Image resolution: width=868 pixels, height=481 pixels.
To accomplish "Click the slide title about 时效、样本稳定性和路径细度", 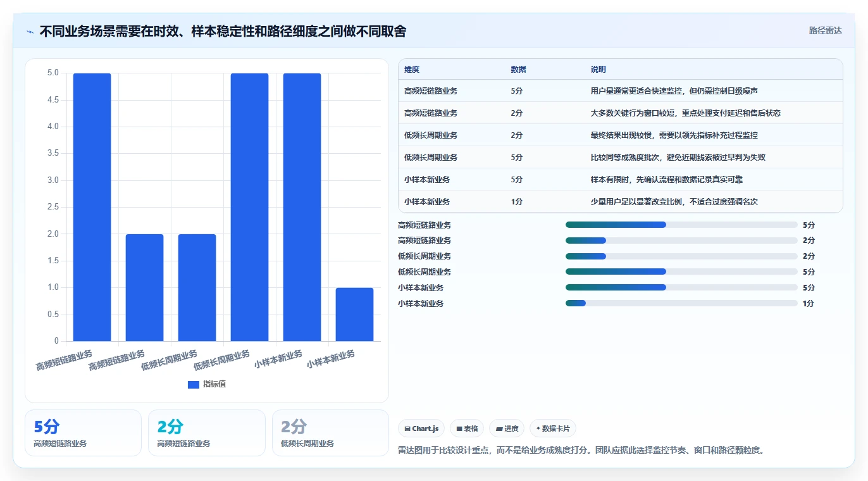I will tap(223, 31).
